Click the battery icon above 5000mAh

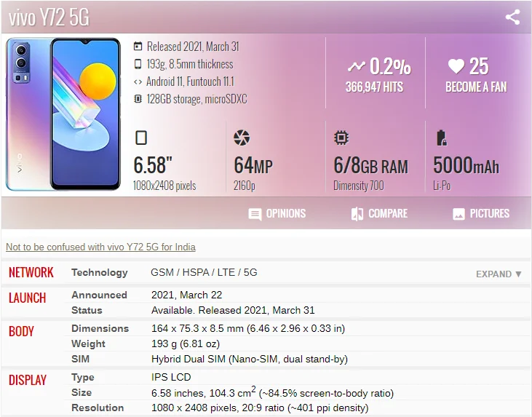(x=441, y=138)
